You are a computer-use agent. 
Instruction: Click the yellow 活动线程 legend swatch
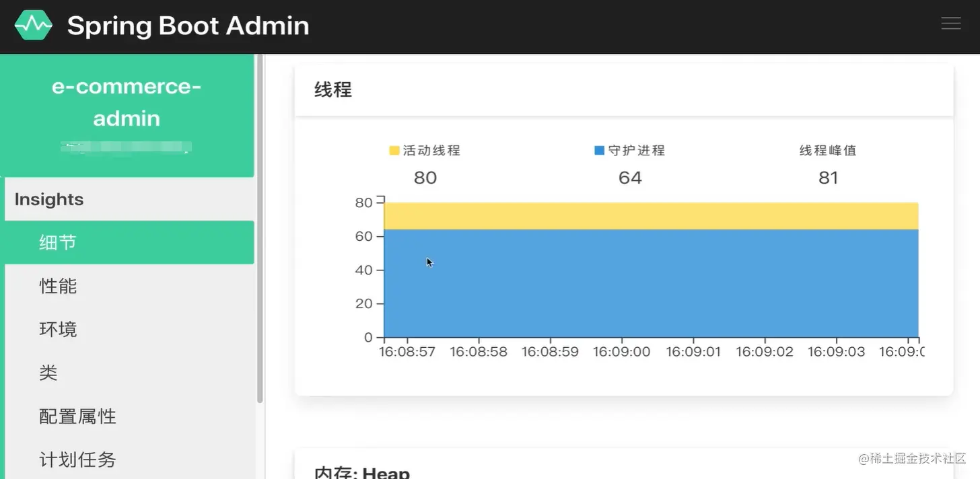coord(394,150)
